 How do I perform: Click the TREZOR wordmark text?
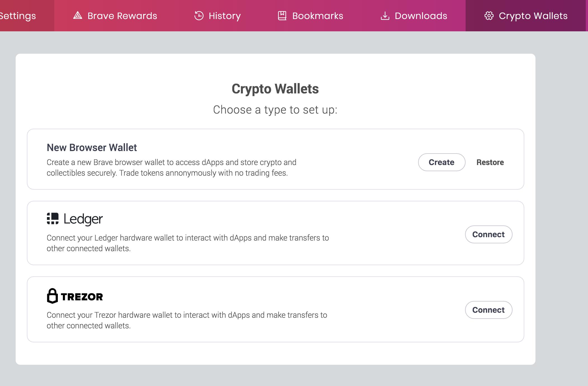click(x=82, y=297)
